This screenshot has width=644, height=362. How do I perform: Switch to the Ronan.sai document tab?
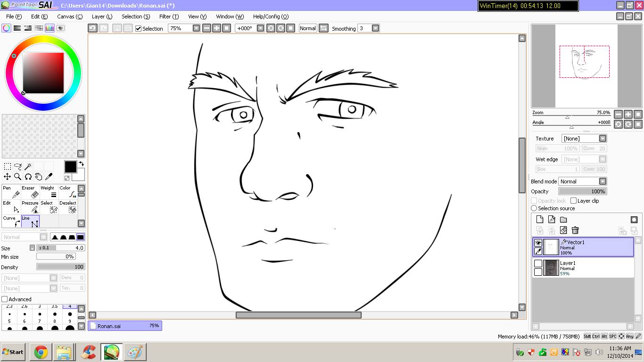(x=125, y=326)
